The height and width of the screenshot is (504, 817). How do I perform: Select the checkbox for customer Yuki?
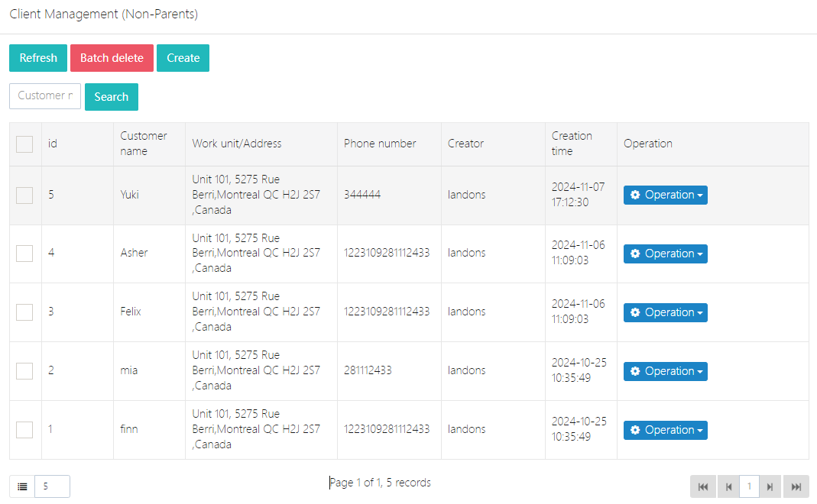coord(24,195)
